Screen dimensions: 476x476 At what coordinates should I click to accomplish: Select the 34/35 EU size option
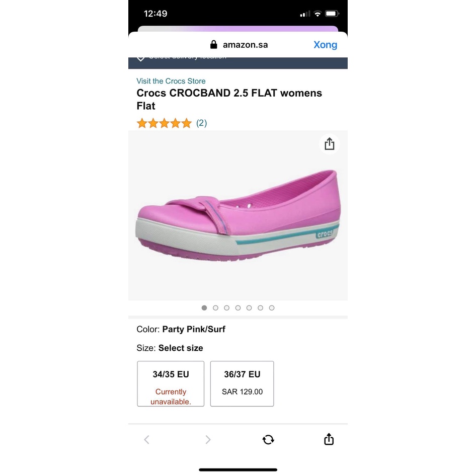[x=171, y=383]
